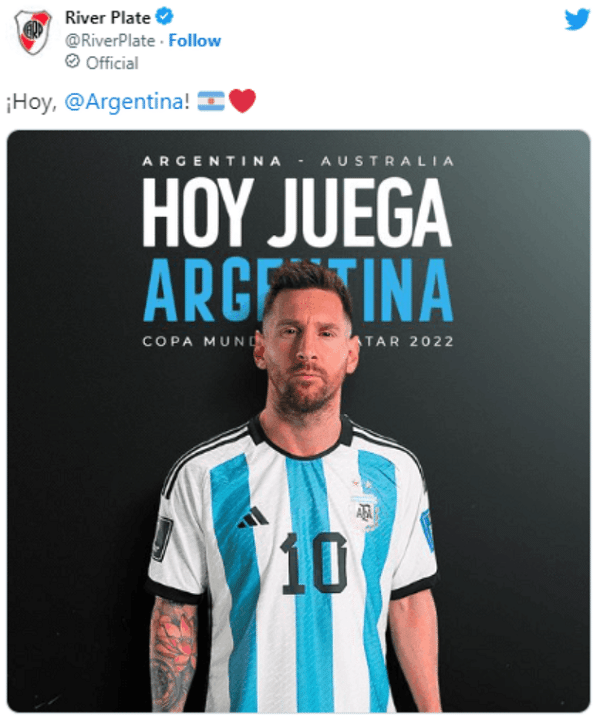The image size is (600, 721).
Task: Click the number 10 on the jersey
Action: (314, 563)
